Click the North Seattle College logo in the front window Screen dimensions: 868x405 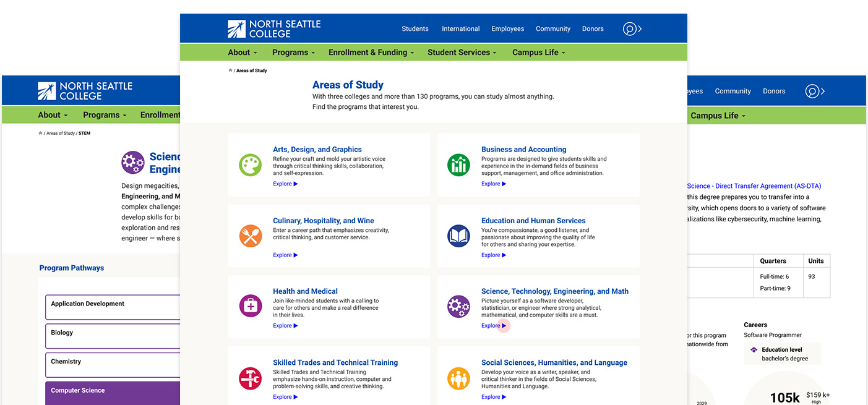pos(274,29)
